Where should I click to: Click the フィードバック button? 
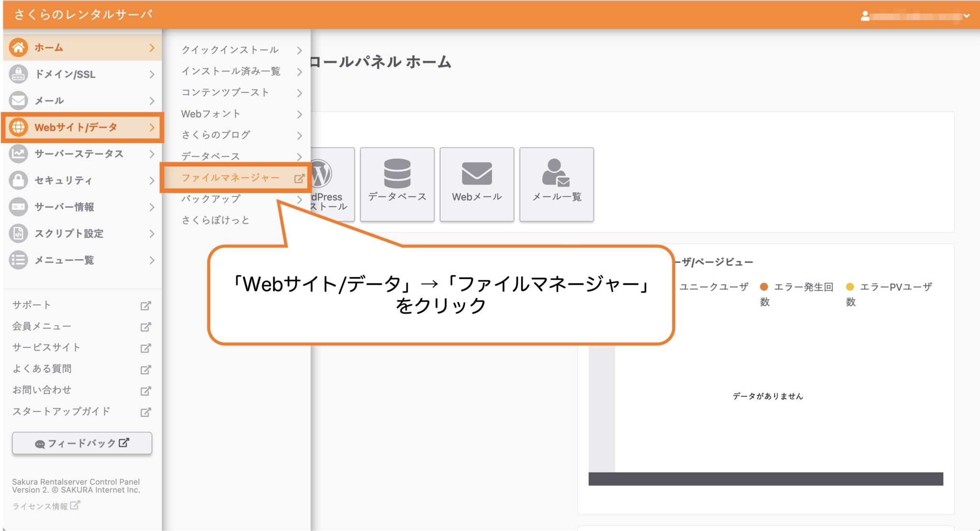click(81, 443)
